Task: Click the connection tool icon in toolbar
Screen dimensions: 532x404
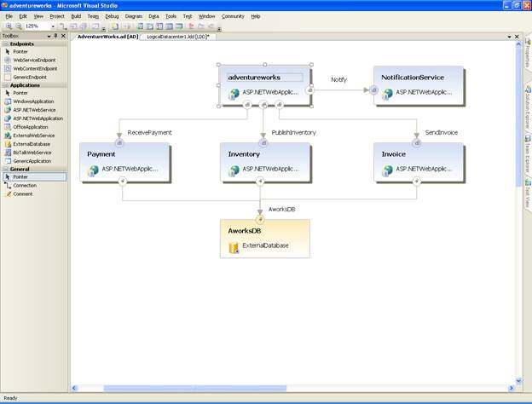Action: point(62,26)
